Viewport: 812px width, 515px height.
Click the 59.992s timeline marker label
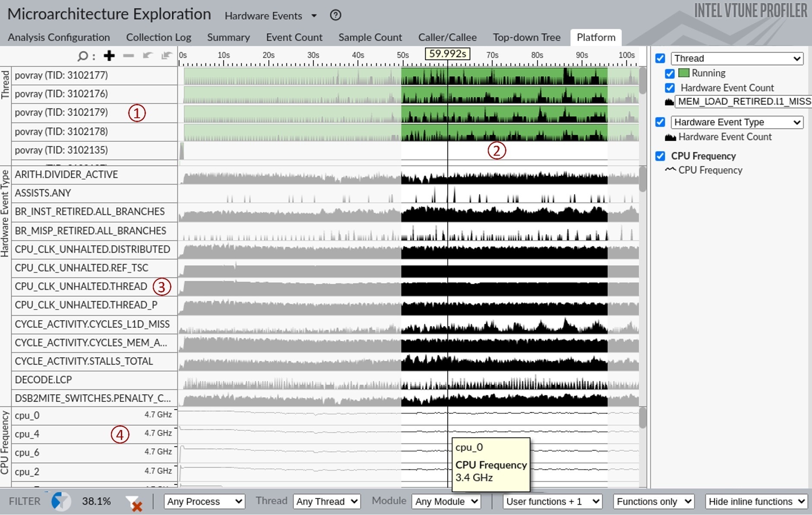point(448,54)
